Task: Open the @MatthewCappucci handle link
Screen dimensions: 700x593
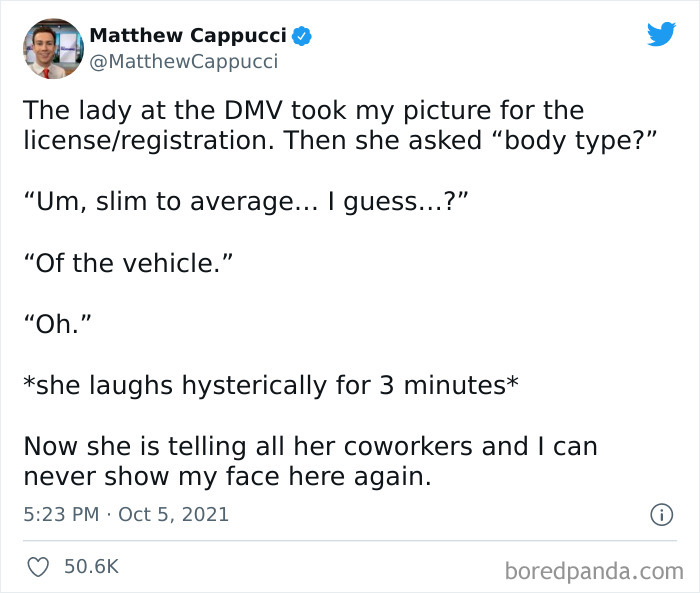Action: tap(183, 61)
